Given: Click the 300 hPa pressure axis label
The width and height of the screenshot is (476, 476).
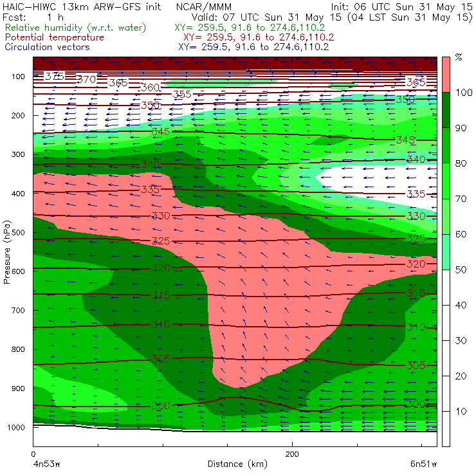Looking at the screenshot, I should coord(18,154).
